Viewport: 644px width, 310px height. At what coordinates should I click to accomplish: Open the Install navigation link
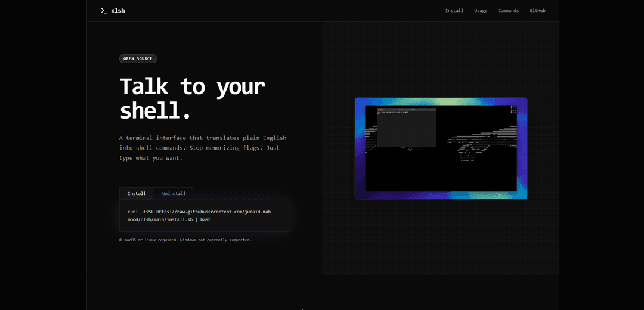454,11
